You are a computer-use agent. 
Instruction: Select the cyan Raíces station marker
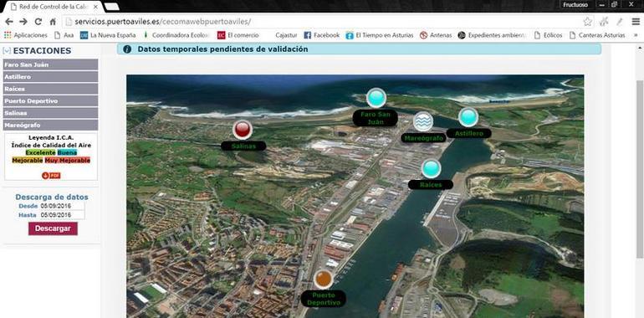coord(431,169)
